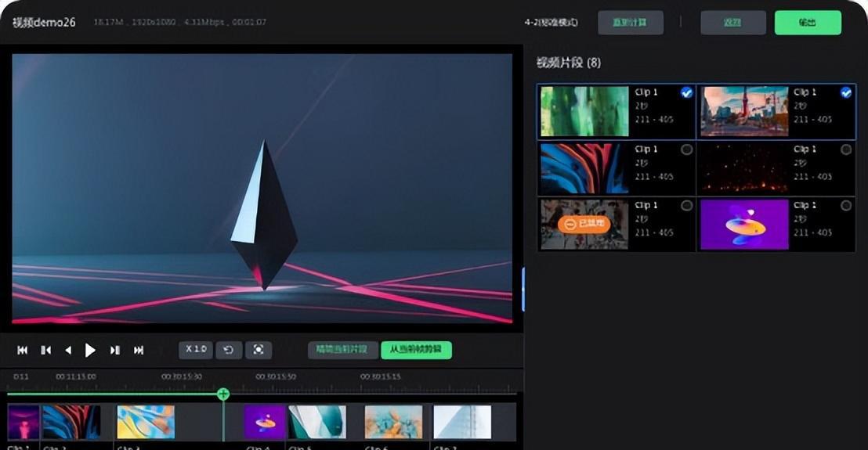Jump to the very first frame
The image size is (868, 450).
click(x=23, y=350)
